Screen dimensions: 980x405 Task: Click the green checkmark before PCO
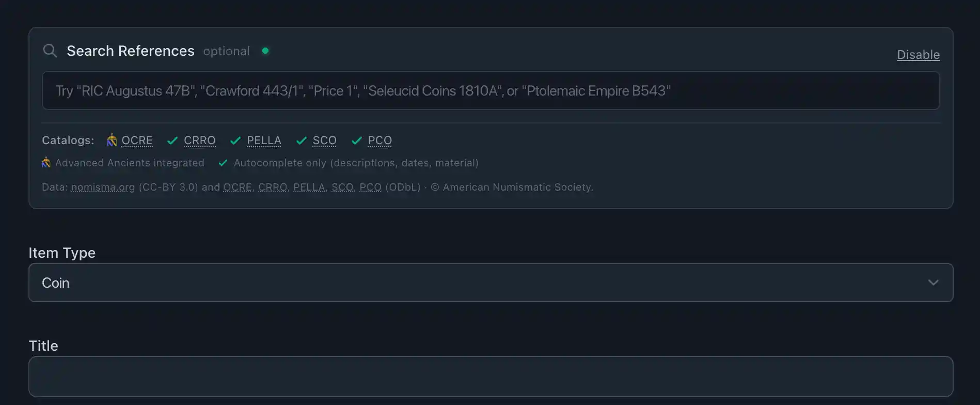[356, 141]
